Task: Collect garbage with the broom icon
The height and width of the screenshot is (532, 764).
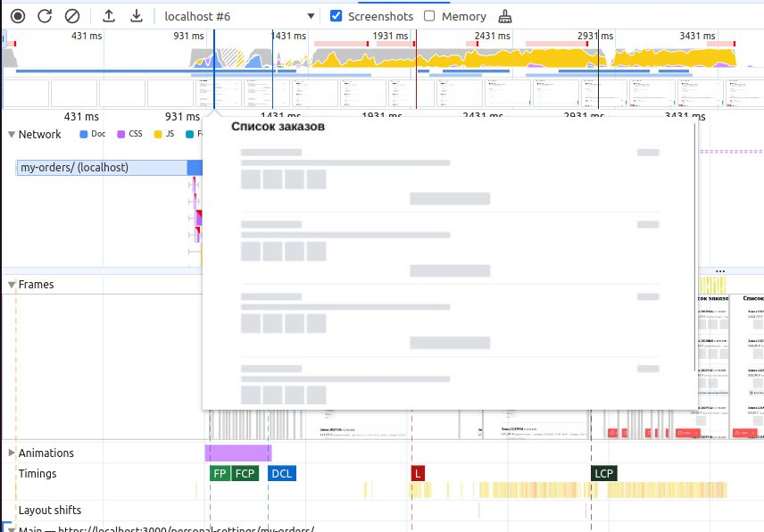Action: click(x=505, y=17)
